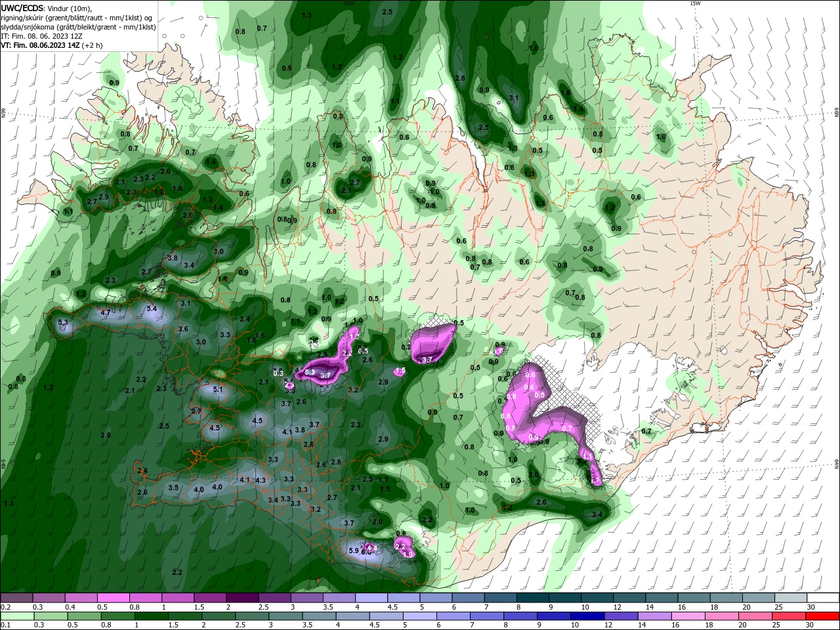Click the 'slydda/snjókoma (grátt/bleikt/grænt' description line

click(x=77, y=26)
